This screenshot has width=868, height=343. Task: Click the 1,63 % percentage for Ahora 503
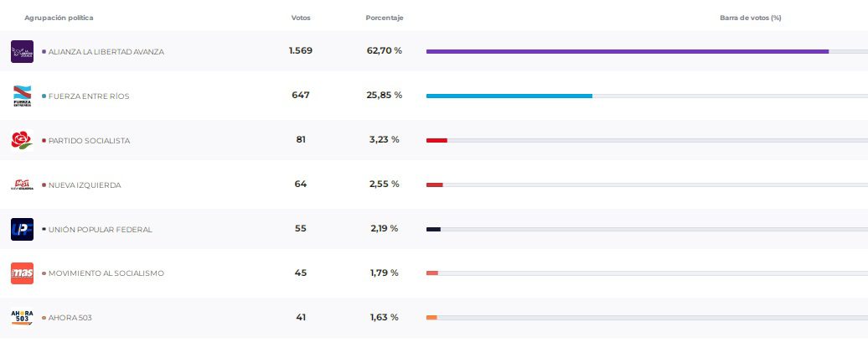(x=384, y=317)
